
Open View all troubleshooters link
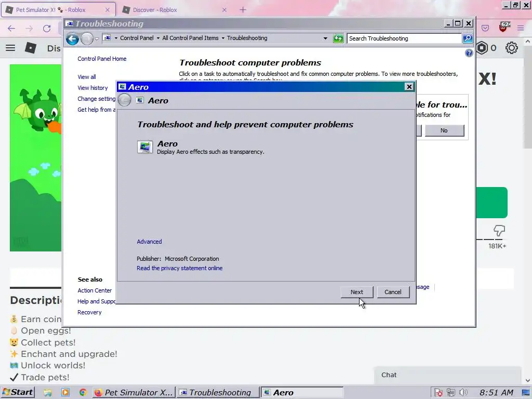coord(87,77)
